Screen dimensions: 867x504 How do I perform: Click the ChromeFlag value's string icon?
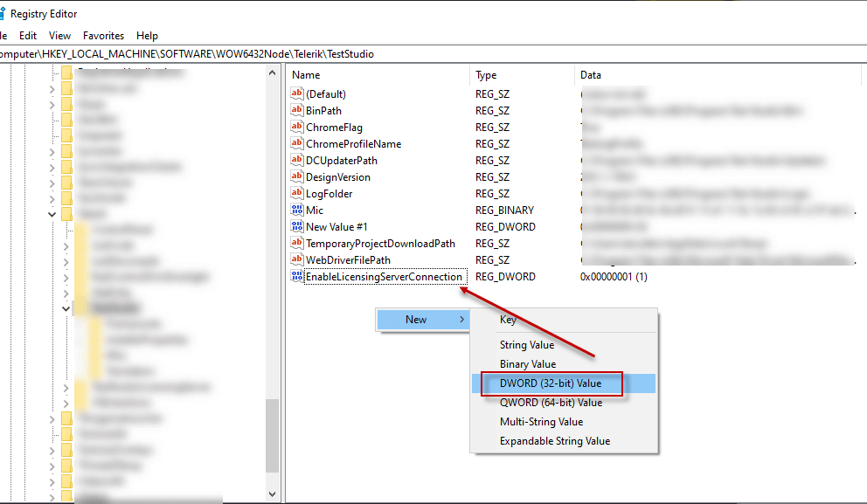tap(297, 127)
